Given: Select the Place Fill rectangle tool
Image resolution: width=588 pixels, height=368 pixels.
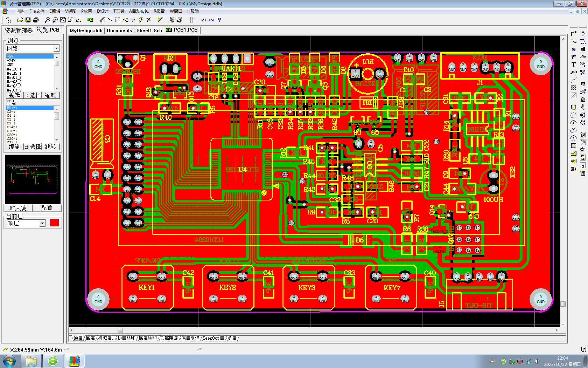Looking at the screenshot, I should point(574,145).
